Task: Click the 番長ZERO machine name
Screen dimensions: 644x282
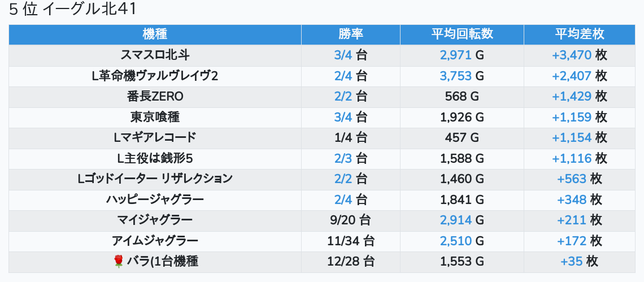Action: pyautogui.click(x=155, y=97)
